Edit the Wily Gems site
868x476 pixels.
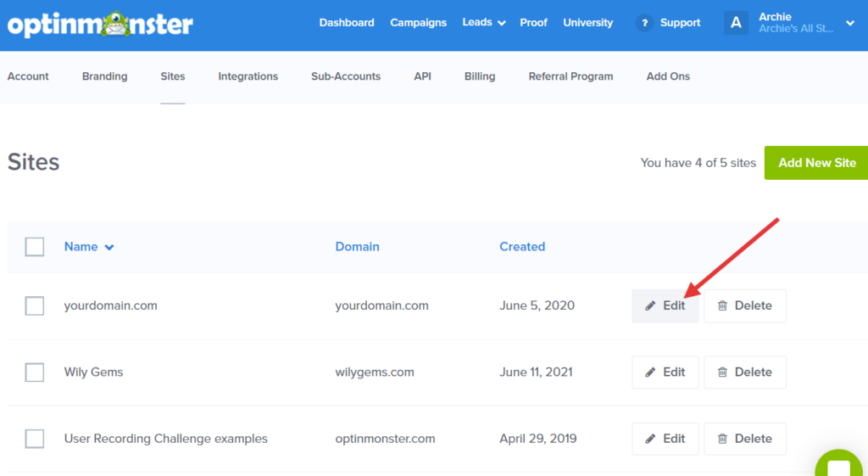pyautogui.click(x=665, y=372)
